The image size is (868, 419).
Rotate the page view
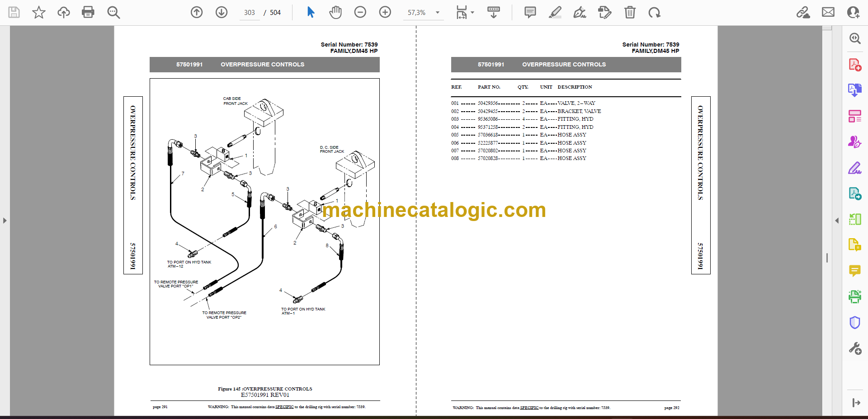point(654,12)
